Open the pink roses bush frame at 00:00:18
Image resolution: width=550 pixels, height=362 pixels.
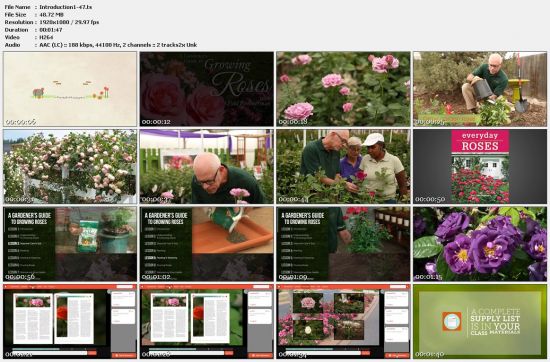tap(343, 89)
